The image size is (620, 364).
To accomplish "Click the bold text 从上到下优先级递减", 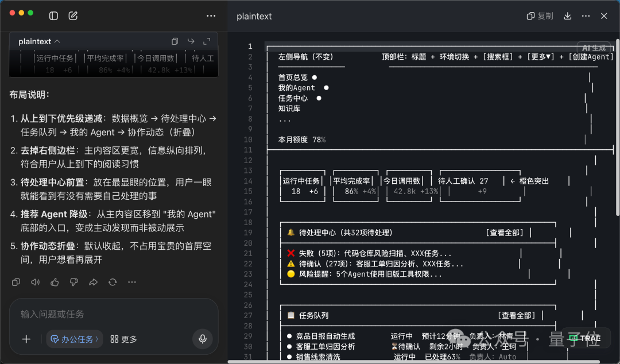I will (x=61, y=119).
